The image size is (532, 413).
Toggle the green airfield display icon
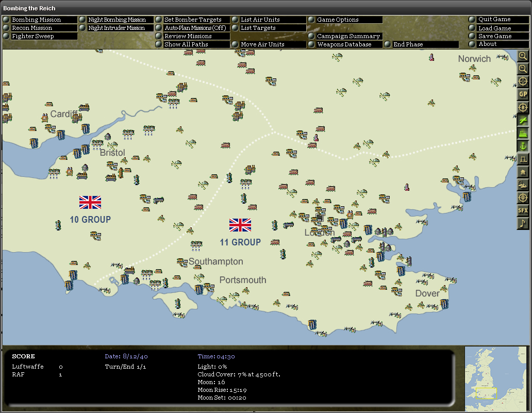(x=523, y=121)
